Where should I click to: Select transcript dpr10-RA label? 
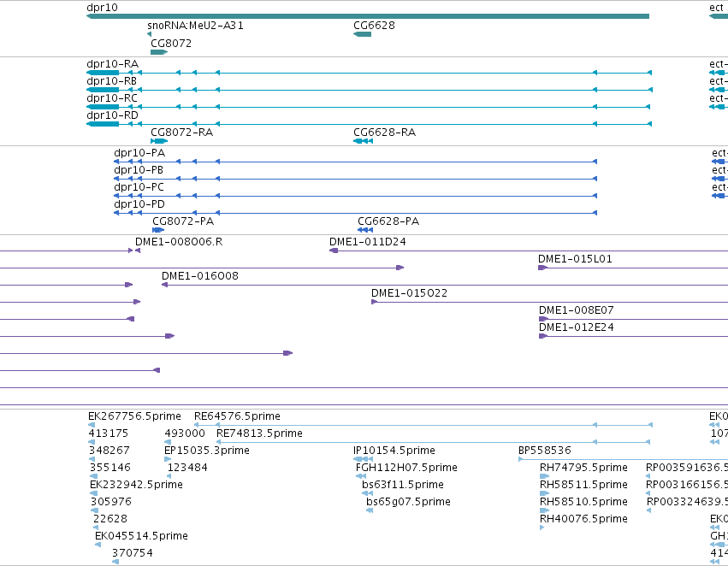112,63
